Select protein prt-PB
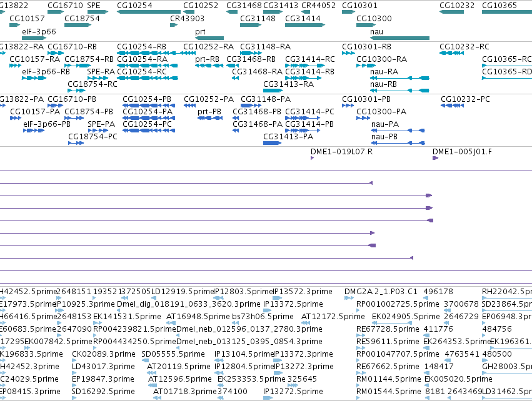 (209, 112)
